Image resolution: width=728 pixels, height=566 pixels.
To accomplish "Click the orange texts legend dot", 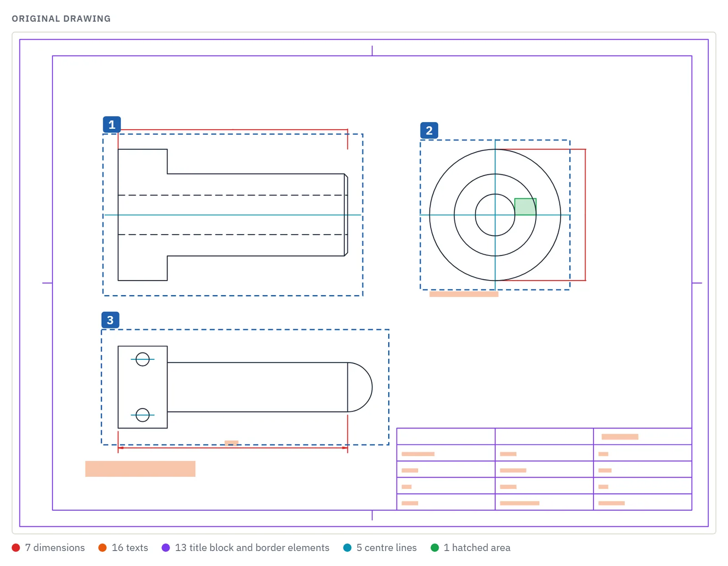I will (102, 547).
